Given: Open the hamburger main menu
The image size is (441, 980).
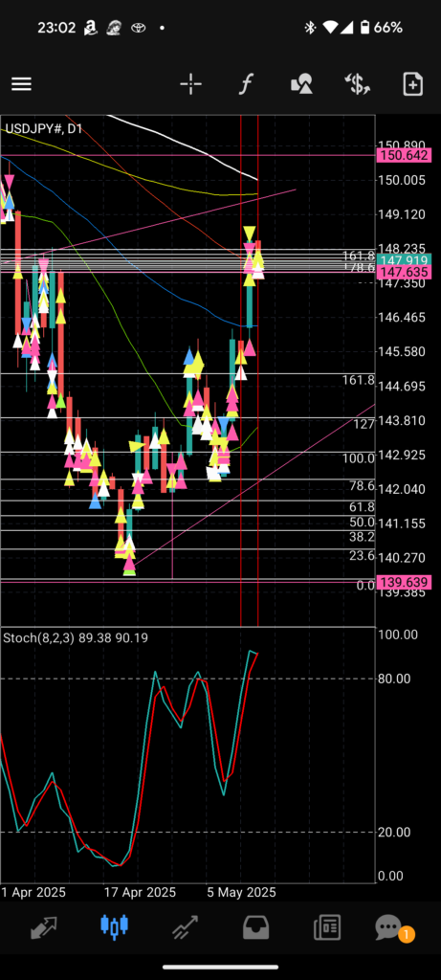Looking at the screenshot, I should tap(21, 84).
